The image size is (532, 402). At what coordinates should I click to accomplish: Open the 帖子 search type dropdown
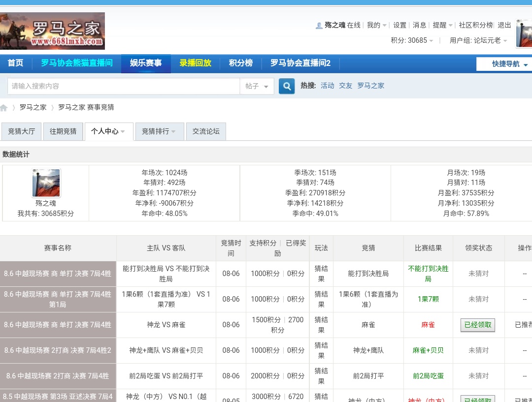click(257, 86)
